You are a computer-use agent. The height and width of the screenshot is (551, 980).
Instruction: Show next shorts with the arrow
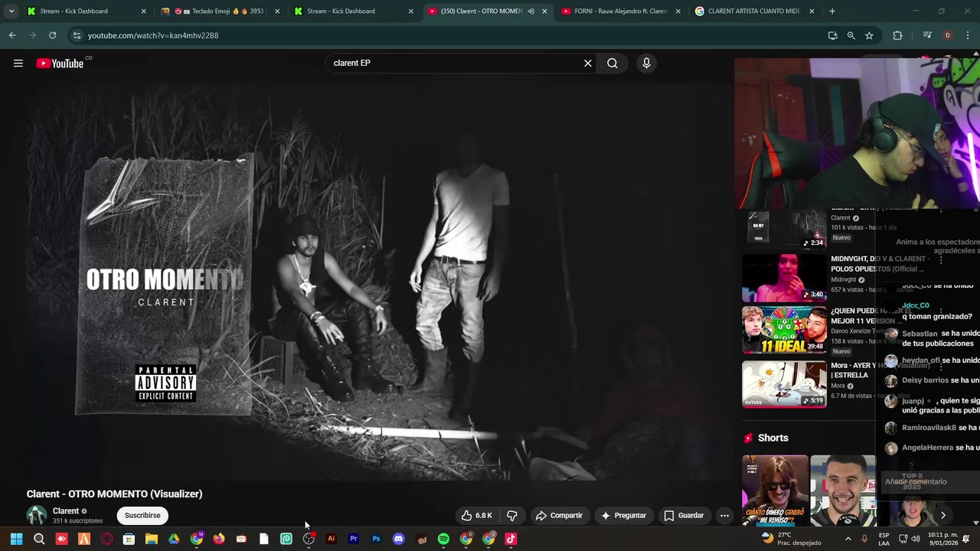pyautogui.click(x=942, y=516)
